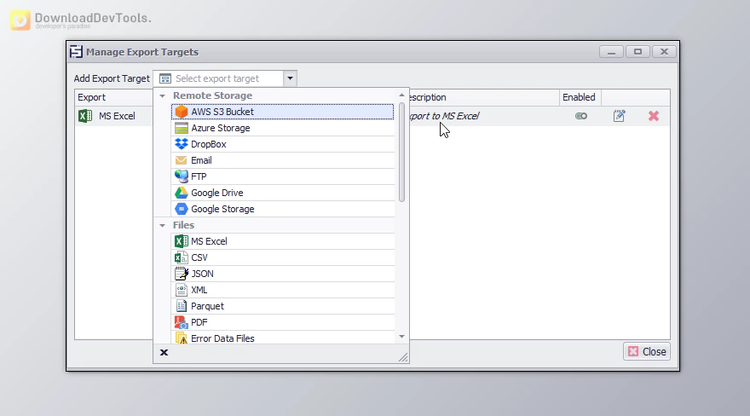Collapse the Files group
Image resolution: width=750 pixels, height=416 pixels.
coord(163,225)
